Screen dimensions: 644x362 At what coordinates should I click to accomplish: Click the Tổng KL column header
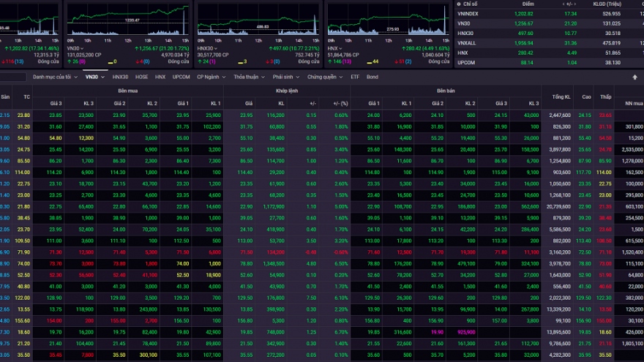[561, 97]
